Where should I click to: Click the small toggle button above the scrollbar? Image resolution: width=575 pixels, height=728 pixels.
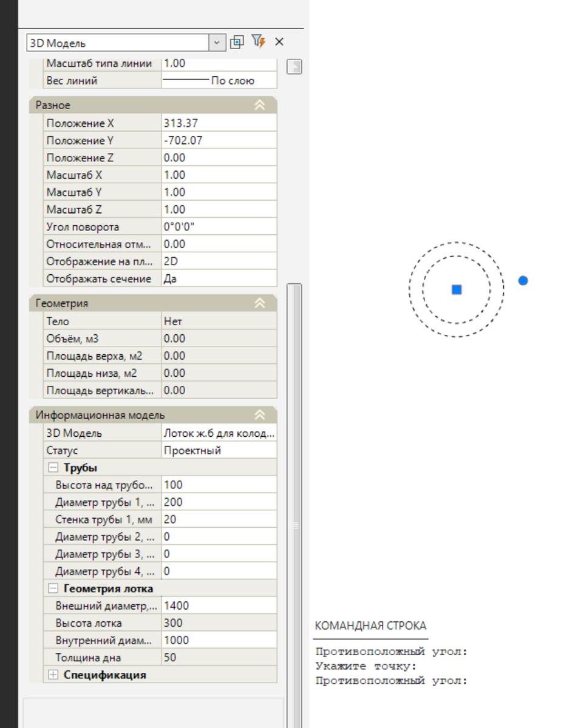tap(294, 66)
